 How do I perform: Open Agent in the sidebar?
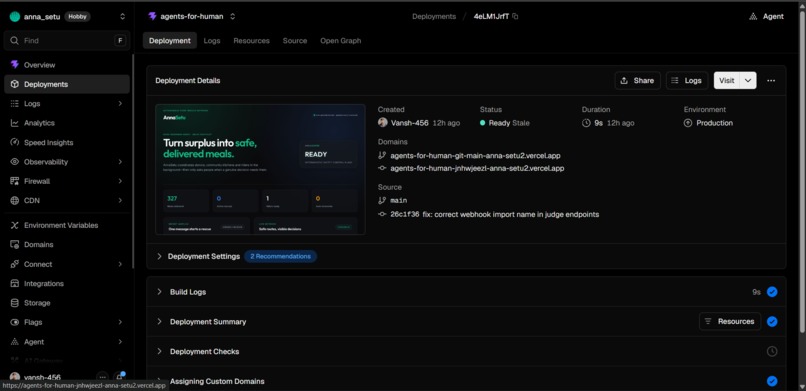(x=67, y=342)
